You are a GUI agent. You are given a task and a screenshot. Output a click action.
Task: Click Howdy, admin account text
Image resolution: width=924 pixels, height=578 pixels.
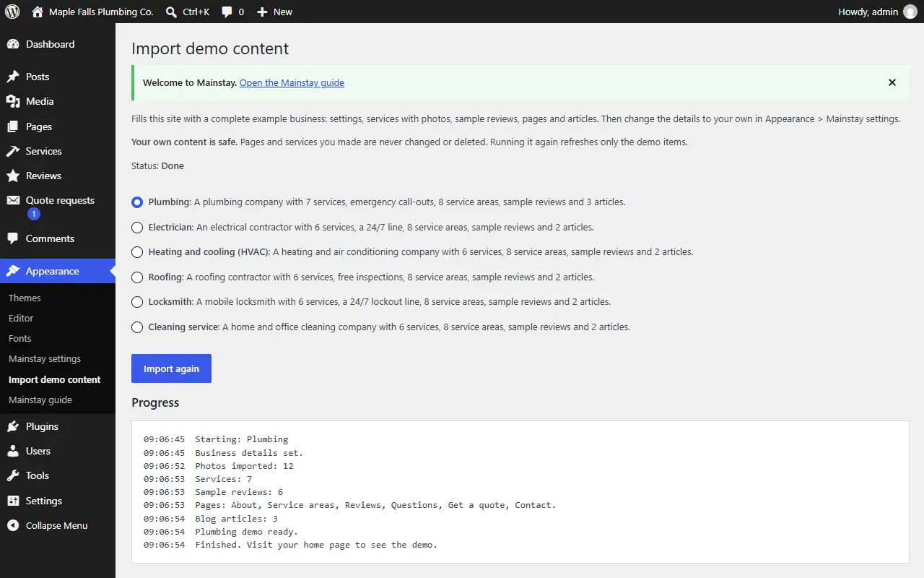click(868, 12)
